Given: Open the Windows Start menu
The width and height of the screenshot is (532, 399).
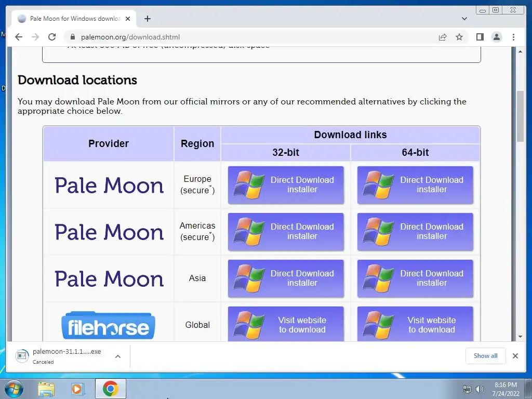Looking at the screenshot, I should pos(14,389).
